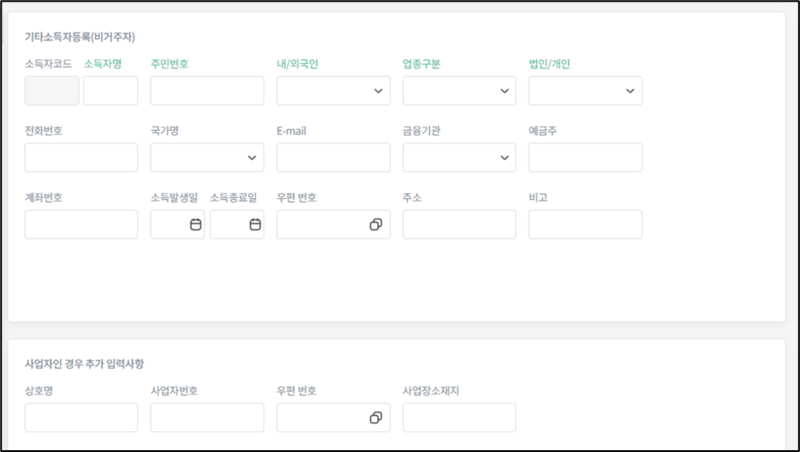Viewport: 800px width, 452px height.
Task: Expand the 국가명 country dropdown
Action: (x=207, y=158)
